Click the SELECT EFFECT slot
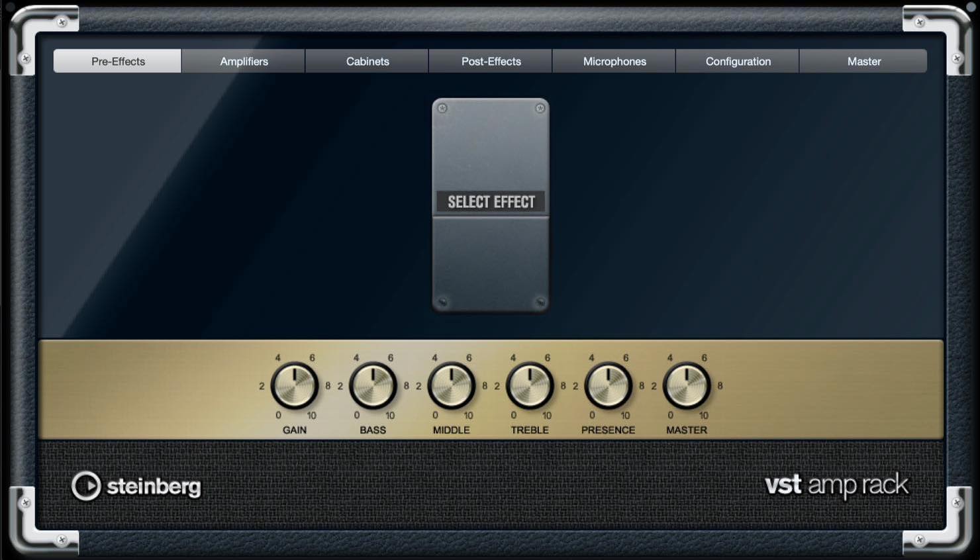The height and width of the screenshot is (560, 980). pos(491,202)
